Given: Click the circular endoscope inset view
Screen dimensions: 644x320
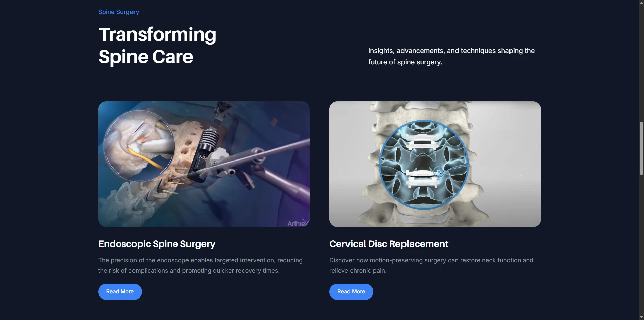Looking at the screenshot, I should [x=139, y=146].
